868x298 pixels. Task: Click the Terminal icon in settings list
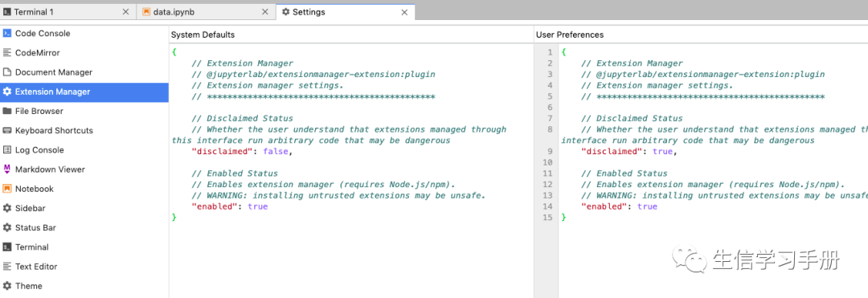[7, 247]
